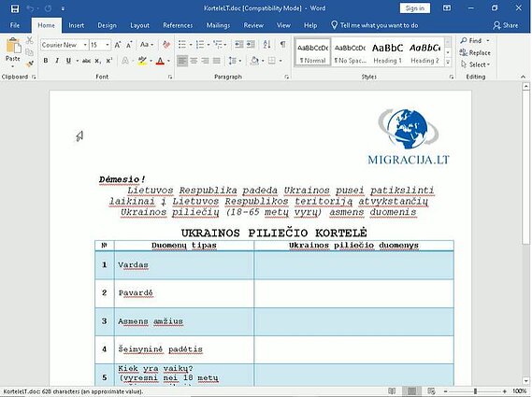Open the shading color dropdown
The height and width of the screenshot is (397, 532).
pos(263,61)
